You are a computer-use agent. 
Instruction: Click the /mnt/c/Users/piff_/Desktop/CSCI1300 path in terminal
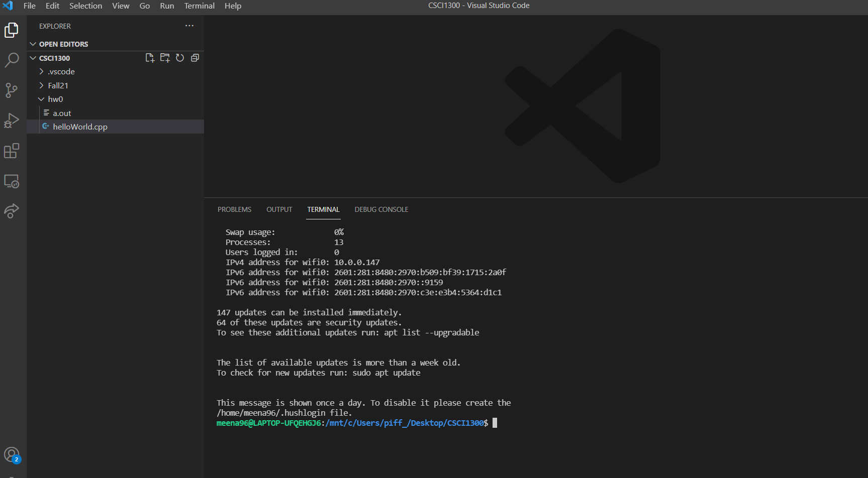pos(405,423)
